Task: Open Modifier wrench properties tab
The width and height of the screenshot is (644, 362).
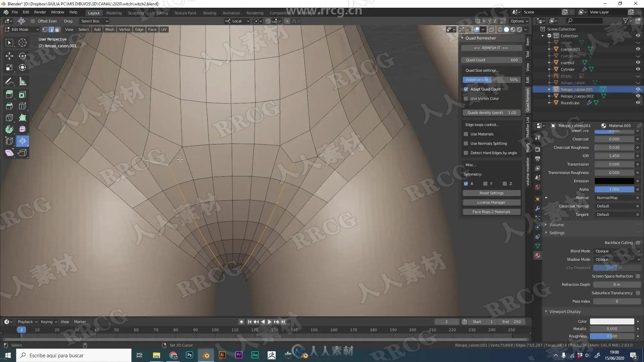Action: [538, 208]
